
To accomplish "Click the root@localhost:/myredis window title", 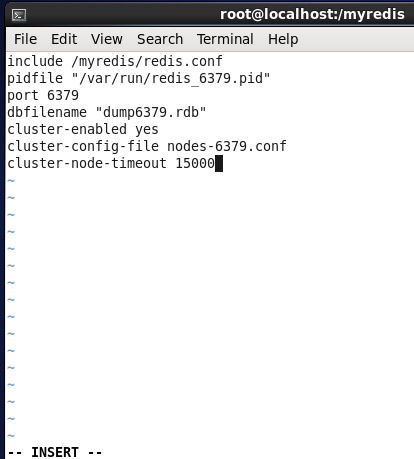I will 312,14.
